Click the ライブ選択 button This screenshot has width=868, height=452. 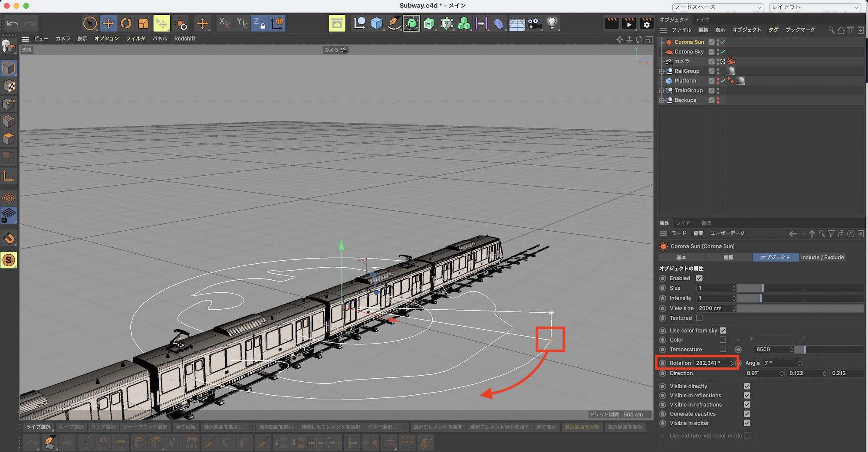(x=38, y=427)
